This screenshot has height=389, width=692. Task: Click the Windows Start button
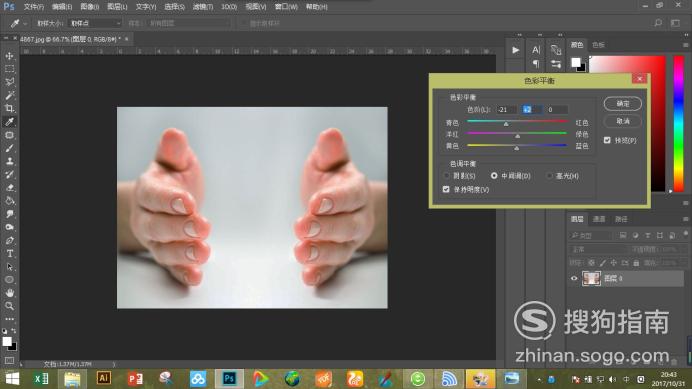pyautogui.click(x=12, y=379)
